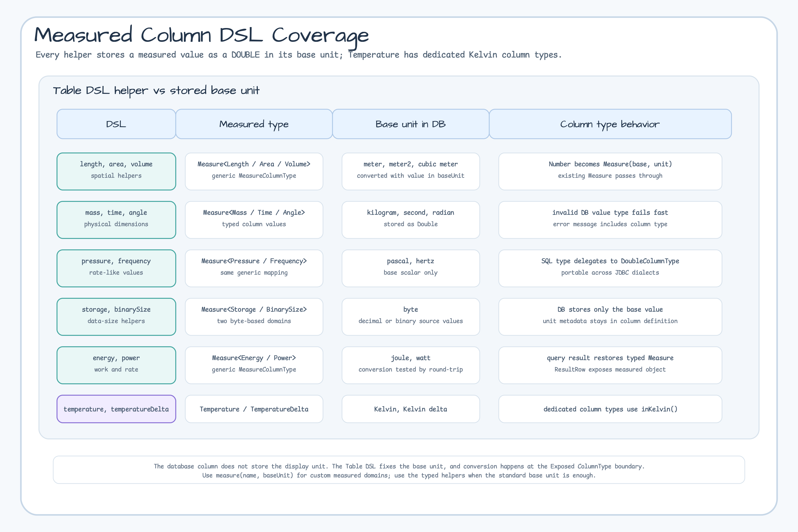Click the "Measure<Energy / Power>" cell
The width and height of the screenshot is (798, 532).
click(x=254, y=366)
